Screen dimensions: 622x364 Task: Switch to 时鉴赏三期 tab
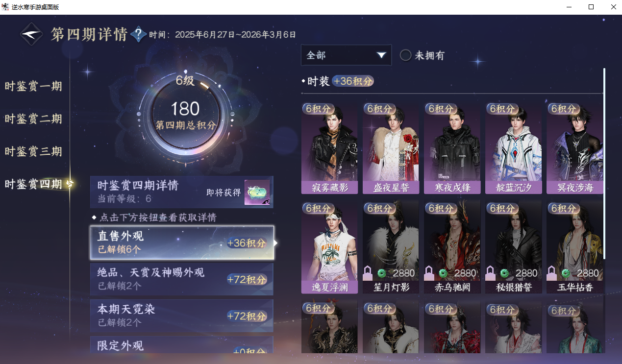[x=33, y=151]
